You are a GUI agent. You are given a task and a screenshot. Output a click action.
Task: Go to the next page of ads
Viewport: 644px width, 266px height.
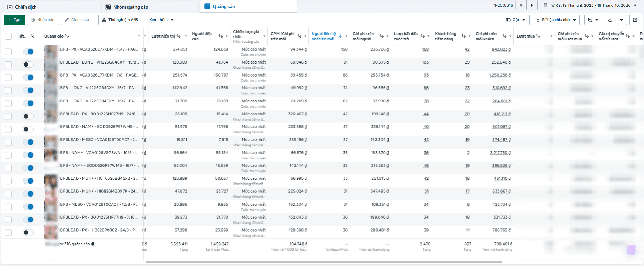click(x=532, y=5)
